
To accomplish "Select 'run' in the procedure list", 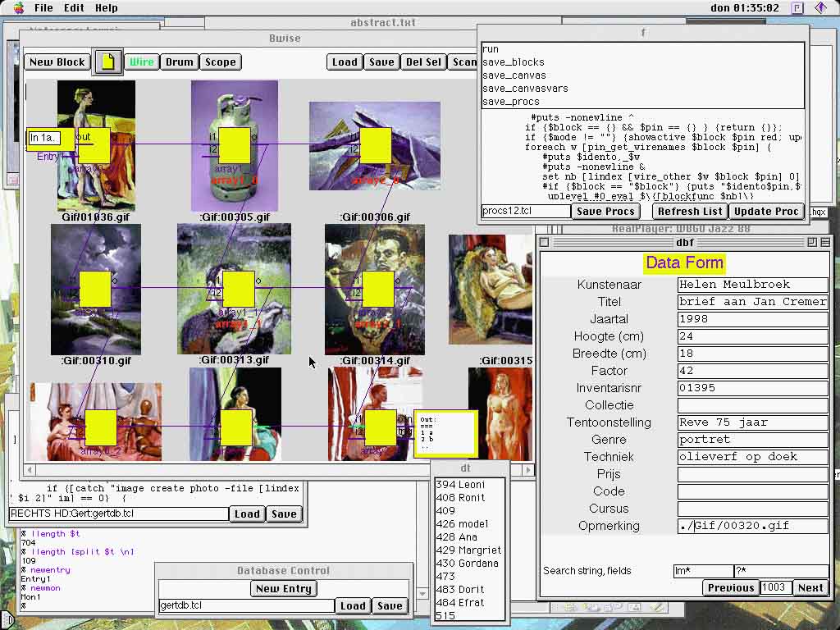I will 642,49.
